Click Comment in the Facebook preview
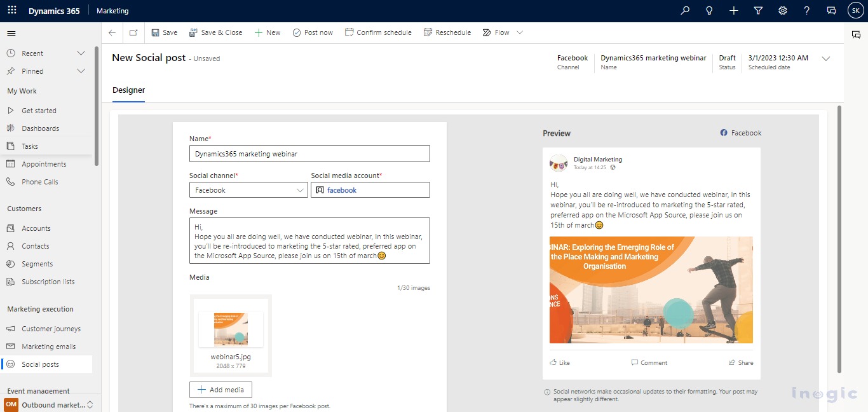Screen dimensions: 868x412 pyautogui.click(x=649, y=362)
